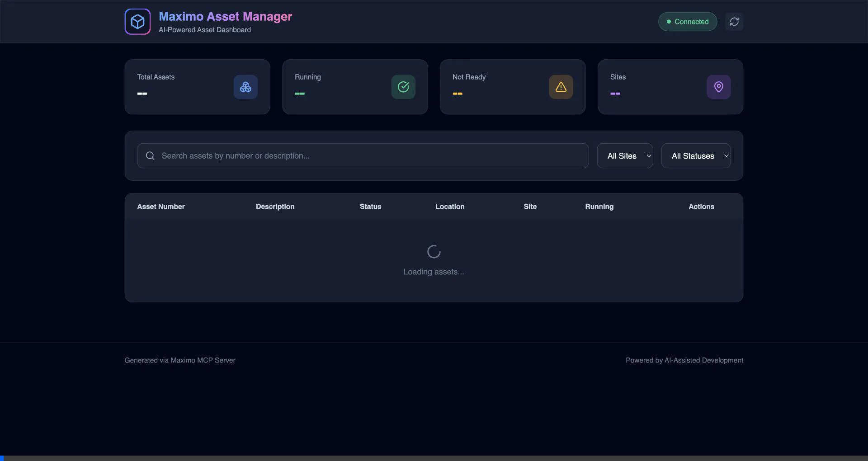Click the AI-Powered Asset Dashboard subtitle
The height and width of the screenshot is (461, 868).
pos(205,30)
